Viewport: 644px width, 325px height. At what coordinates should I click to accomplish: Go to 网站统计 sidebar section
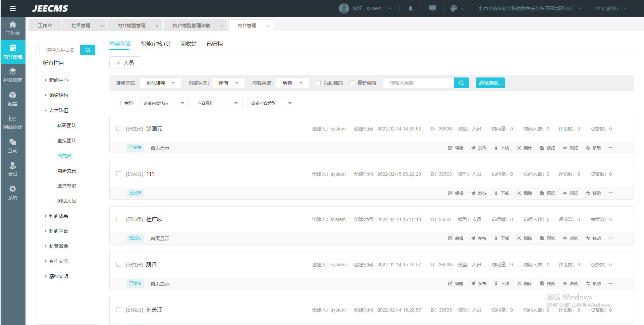click(x=13, y=122)
